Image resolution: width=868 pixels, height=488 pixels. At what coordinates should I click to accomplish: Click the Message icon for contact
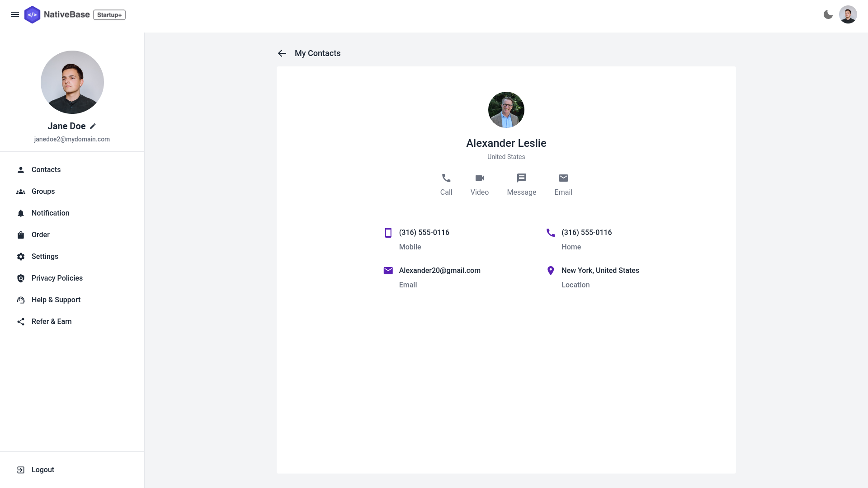point(522,178)
